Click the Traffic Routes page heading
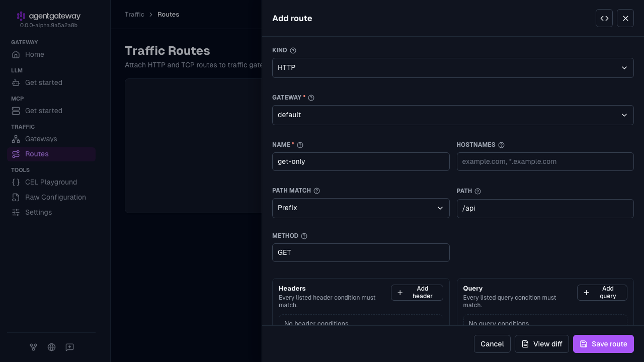 coord(168,51)
